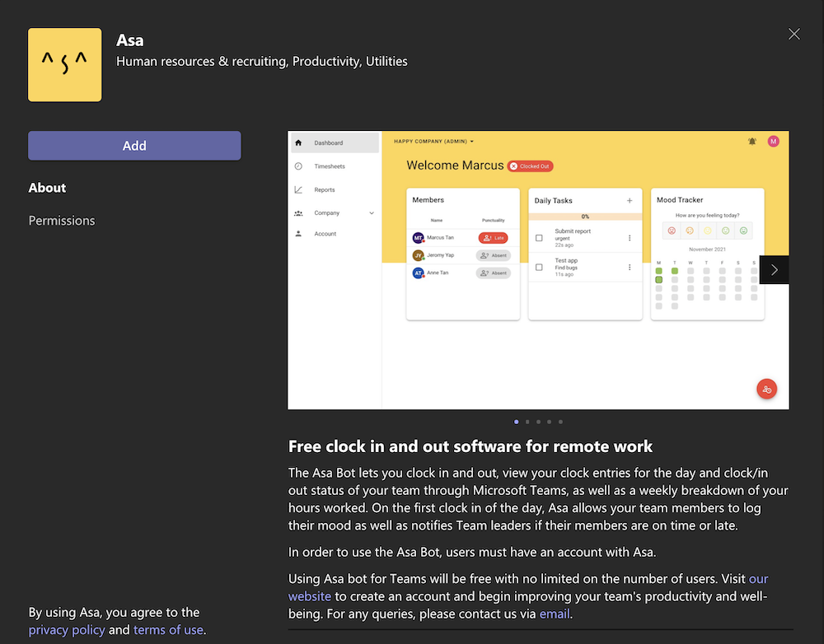Select the happiest green mood face

(743, 231)
